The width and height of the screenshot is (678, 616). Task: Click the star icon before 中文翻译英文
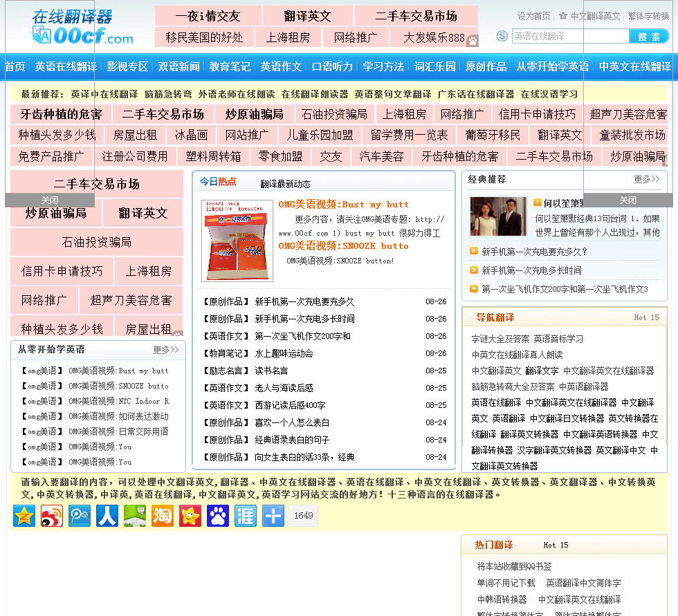[x=562, y=16]
